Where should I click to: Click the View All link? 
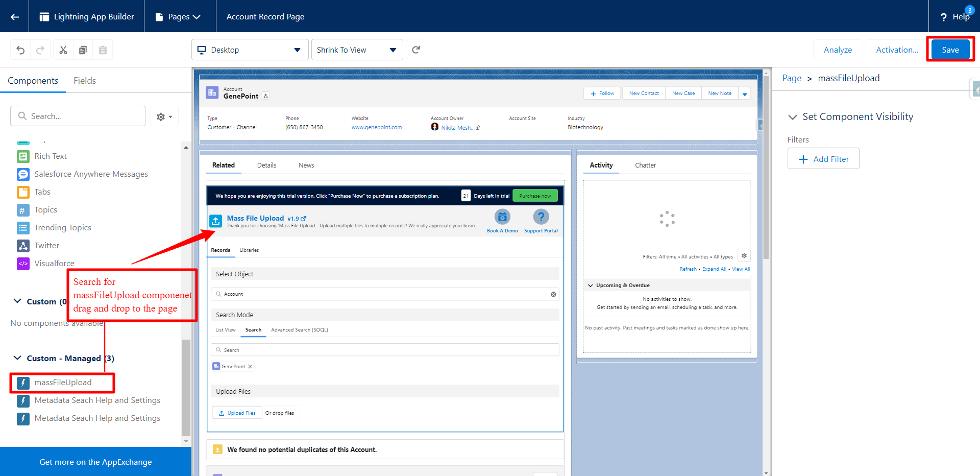click(741, 269)
